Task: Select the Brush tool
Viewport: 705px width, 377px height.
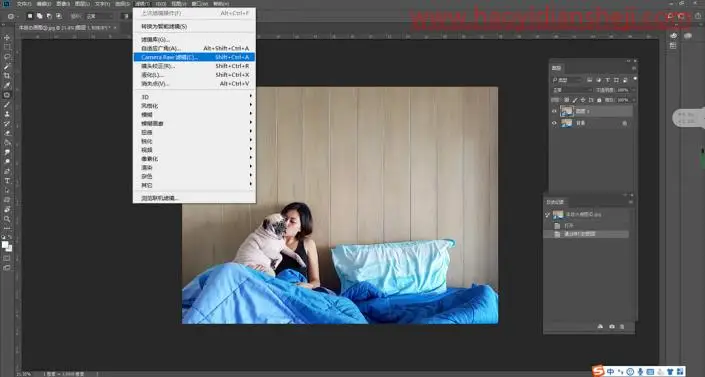Action: pos(7,104)
